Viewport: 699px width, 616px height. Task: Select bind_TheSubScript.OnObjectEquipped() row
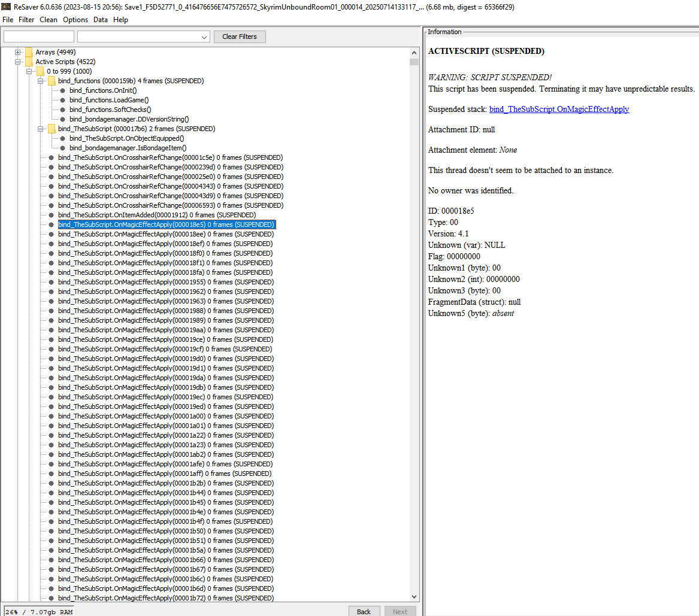coord(126,138)
